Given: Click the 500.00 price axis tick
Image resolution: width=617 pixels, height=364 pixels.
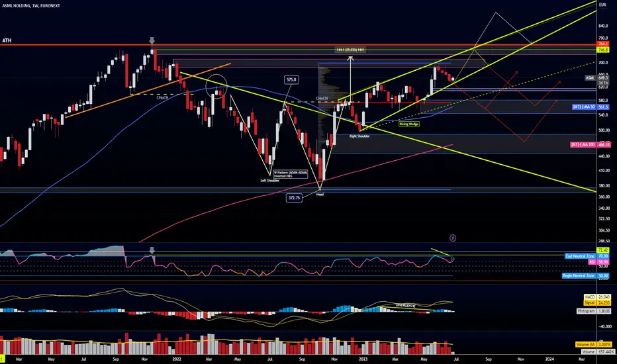Looking at the screenshot, I should [x=604, y=130].
